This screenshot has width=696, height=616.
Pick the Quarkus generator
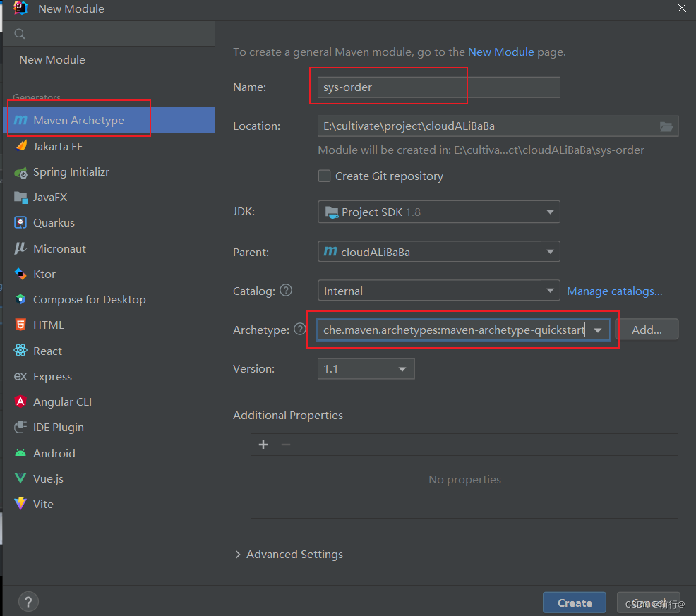[109, 222]
